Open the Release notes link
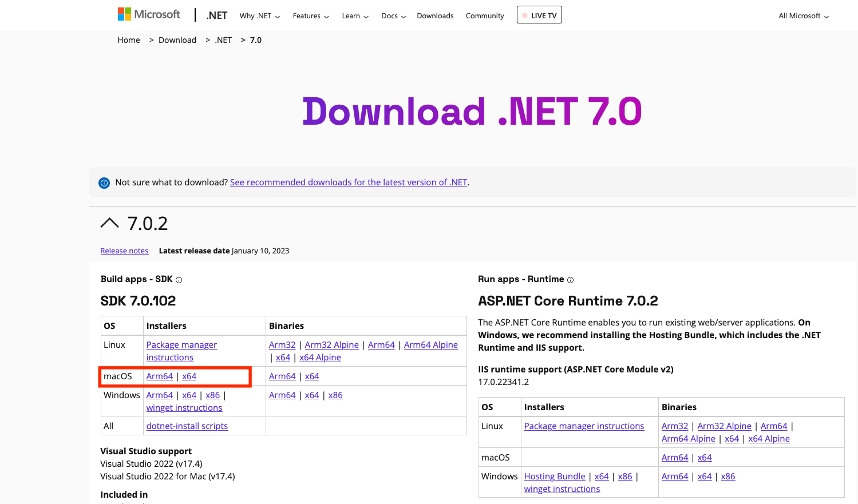Image resolution: width=858 pixels, height=504 pixels. point(124,251)
